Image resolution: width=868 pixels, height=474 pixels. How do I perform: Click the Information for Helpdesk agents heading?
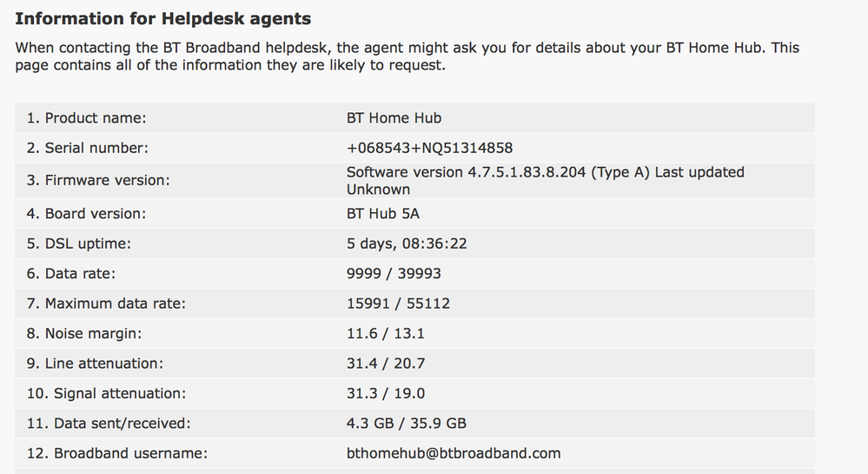pyautogui.click(x=162, y=19)
